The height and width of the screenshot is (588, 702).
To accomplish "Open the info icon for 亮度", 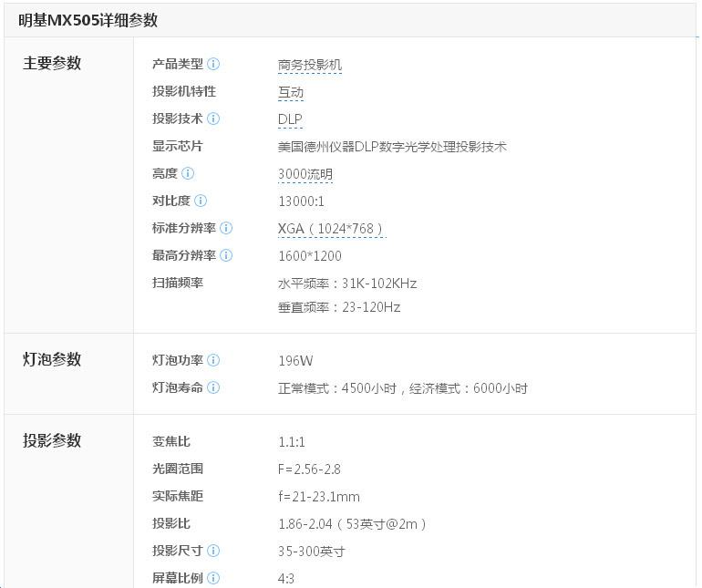I will click(188, 173).
